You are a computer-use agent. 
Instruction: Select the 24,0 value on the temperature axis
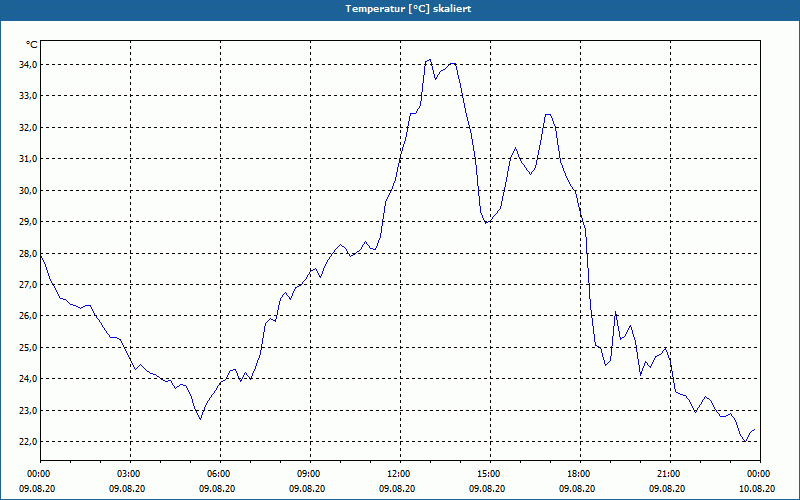click(29, 379)
